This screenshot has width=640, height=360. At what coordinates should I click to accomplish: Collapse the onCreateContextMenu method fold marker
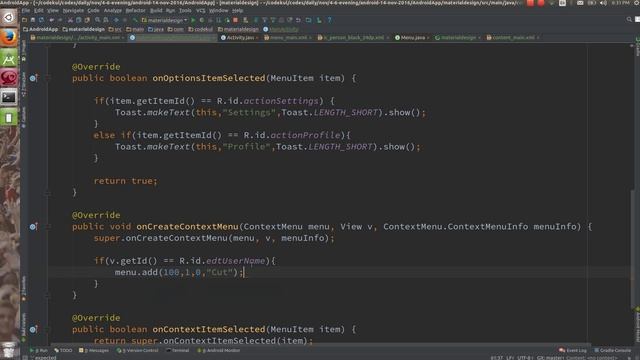tap(47, 226)
